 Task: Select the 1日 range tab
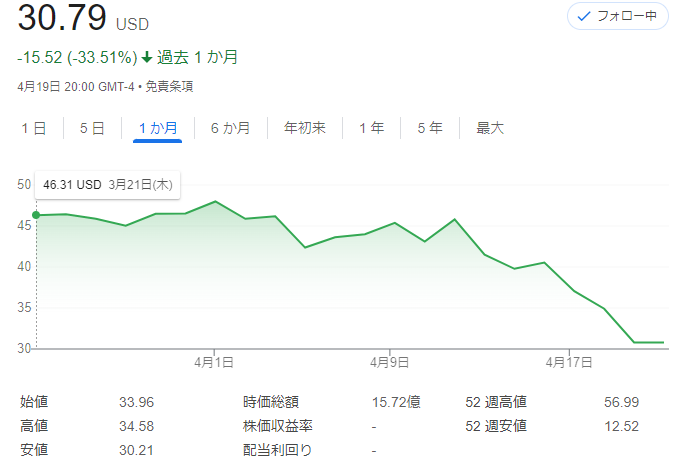(x=34, y=128)
